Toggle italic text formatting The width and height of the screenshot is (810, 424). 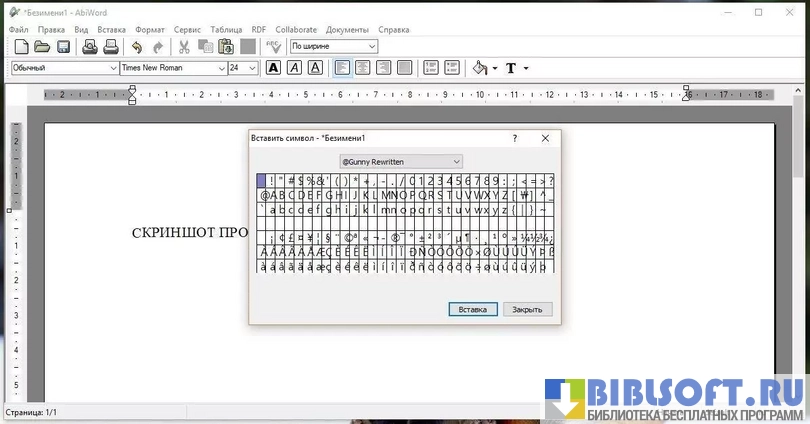pos(294,68)
